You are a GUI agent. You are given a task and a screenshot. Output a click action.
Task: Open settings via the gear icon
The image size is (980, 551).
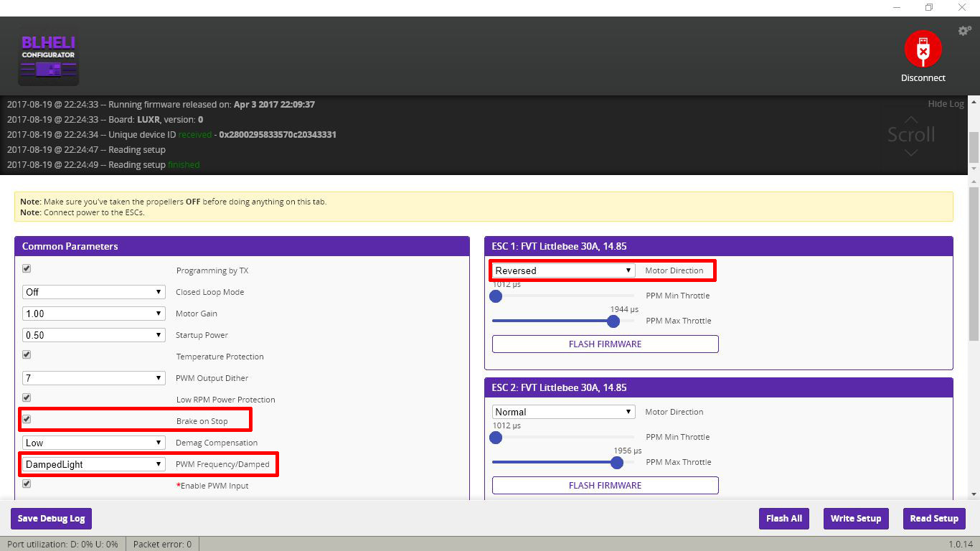click(x=965, y=31)
